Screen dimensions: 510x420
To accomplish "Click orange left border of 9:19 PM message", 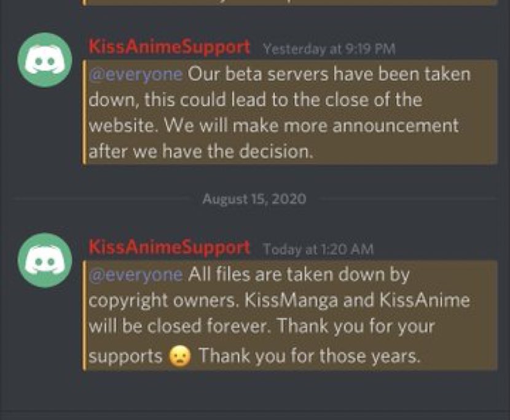I will click(x=84, y=112).
